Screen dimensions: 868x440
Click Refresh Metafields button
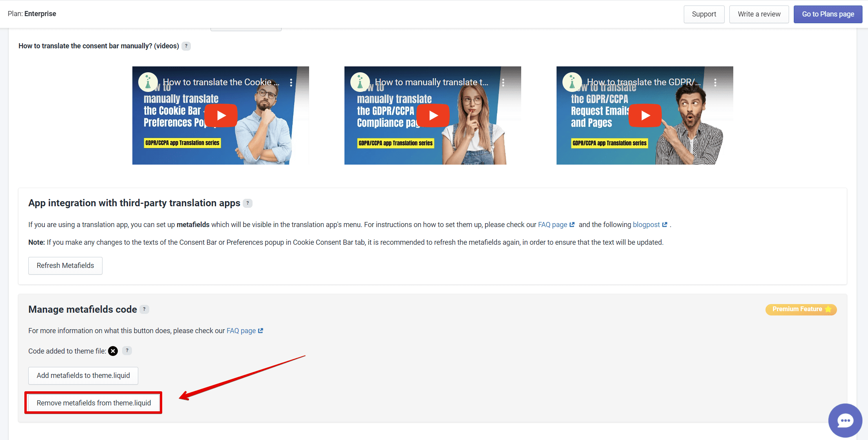click(65, 266)
